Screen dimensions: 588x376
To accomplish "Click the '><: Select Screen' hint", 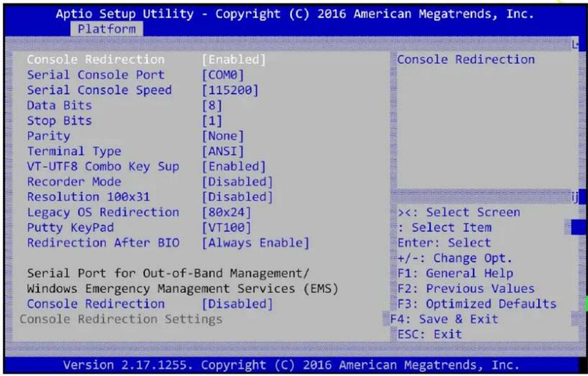I will click(x=459, y=212).
